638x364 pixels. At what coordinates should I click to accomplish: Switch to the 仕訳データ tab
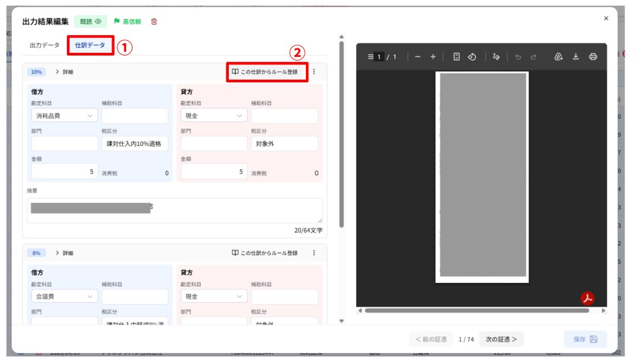tap(91, 45)
